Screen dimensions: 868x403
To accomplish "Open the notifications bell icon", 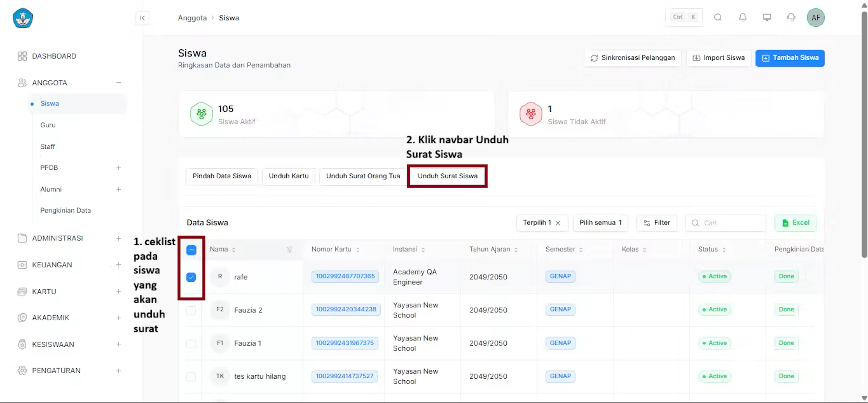I will pos(743,17).
